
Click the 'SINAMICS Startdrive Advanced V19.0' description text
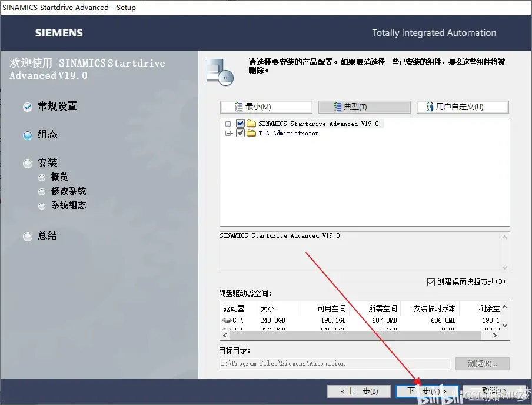pyautogui.click(x=280, y=235)
